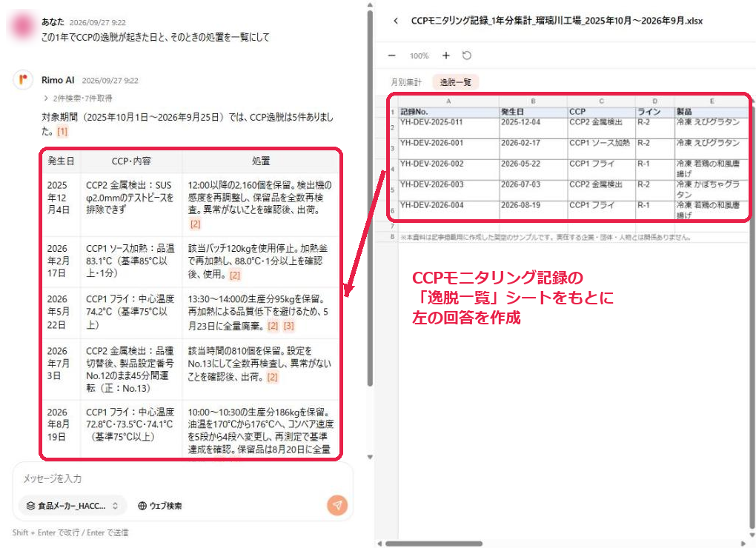Zoom out the spreadsheet preview
The image size is (756, 548).
pyautogui.click(x=392, y=56)
